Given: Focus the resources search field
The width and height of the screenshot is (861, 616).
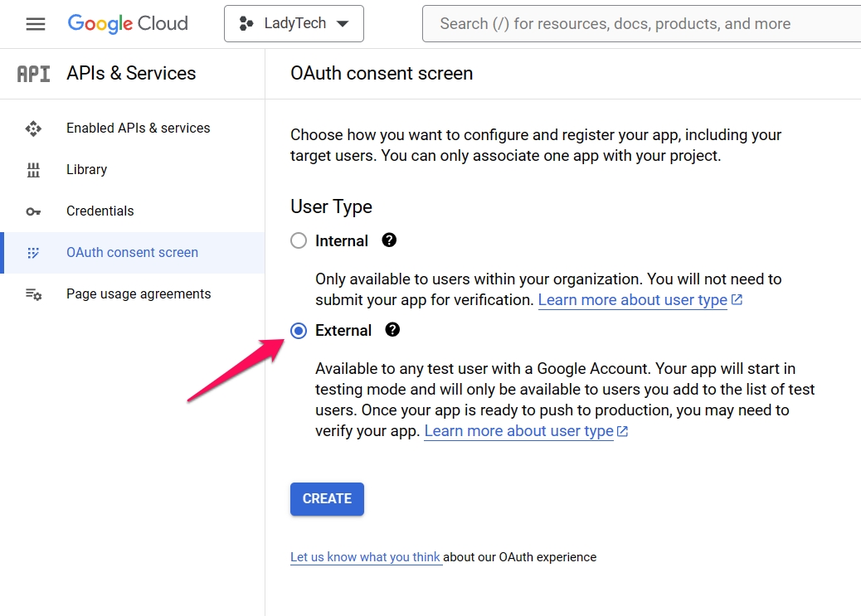Looking at the screenshot, I should tap(641, 23).
